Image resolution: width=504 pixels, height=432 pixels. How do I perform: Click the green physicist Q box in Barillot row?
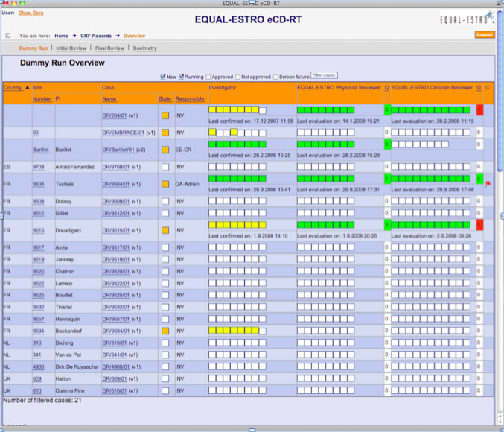[387, 144]
